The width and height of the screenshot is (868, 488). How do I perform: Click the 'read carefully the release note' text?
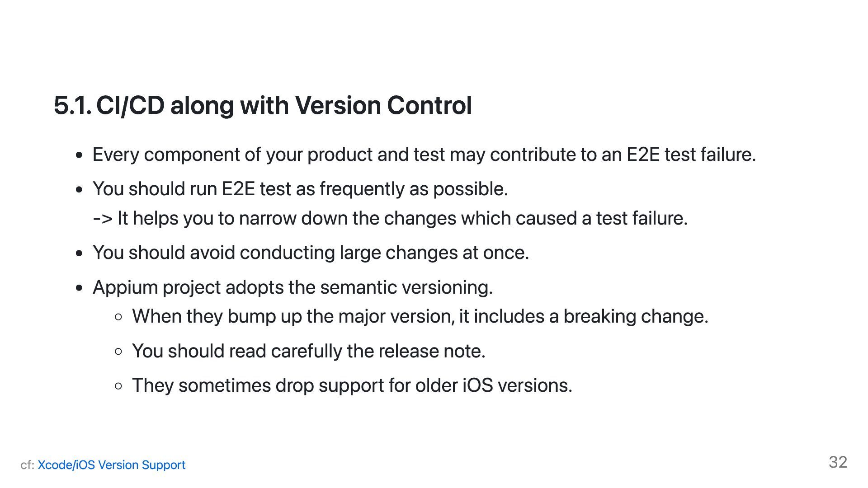click(308, 351)
